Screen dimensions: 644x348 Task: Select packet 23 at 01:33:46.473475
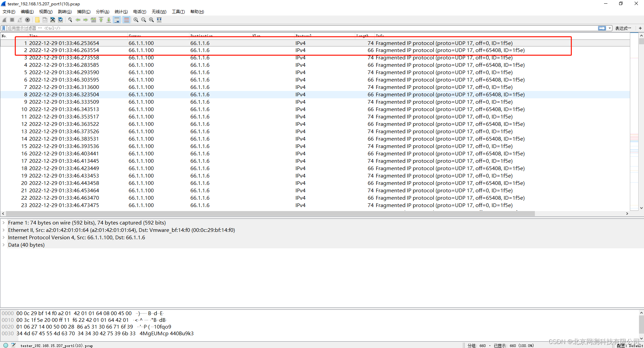[x=315, y=205]
